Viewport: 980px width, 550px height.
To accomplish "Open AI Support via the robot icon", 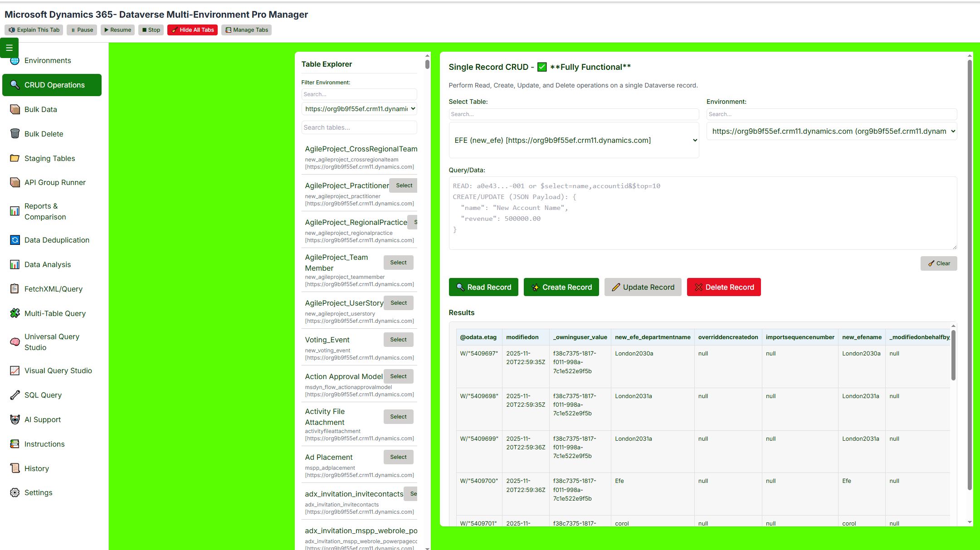I will 15,419.
